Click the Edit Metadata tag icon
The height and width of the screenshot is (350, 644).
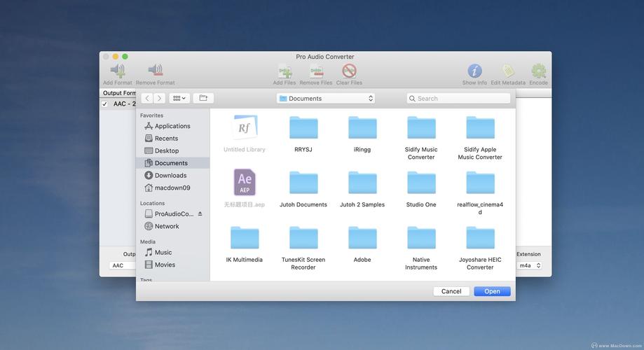508,71
